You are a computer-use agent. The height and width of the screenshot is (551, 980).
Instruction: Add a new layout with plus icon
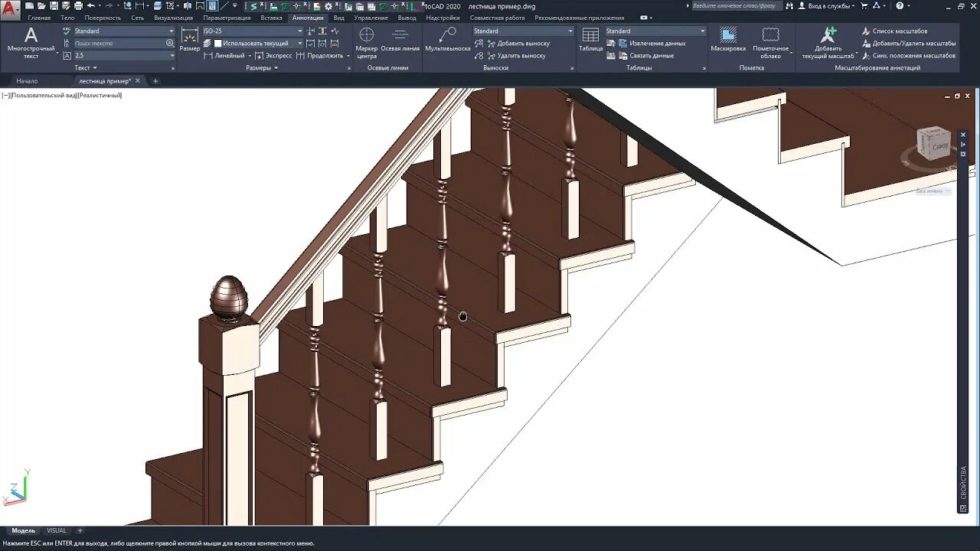(80, 530)
